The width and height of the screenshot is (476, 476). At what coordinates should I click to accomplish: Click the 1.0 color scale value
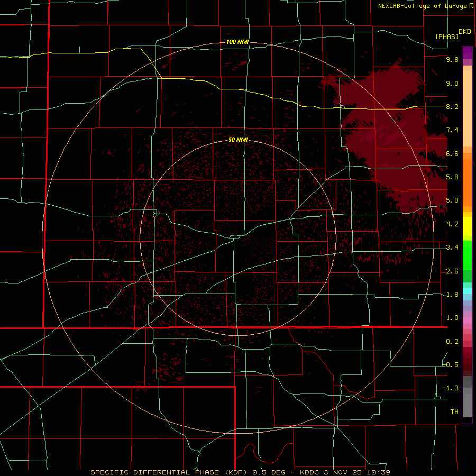click(452, 318)
